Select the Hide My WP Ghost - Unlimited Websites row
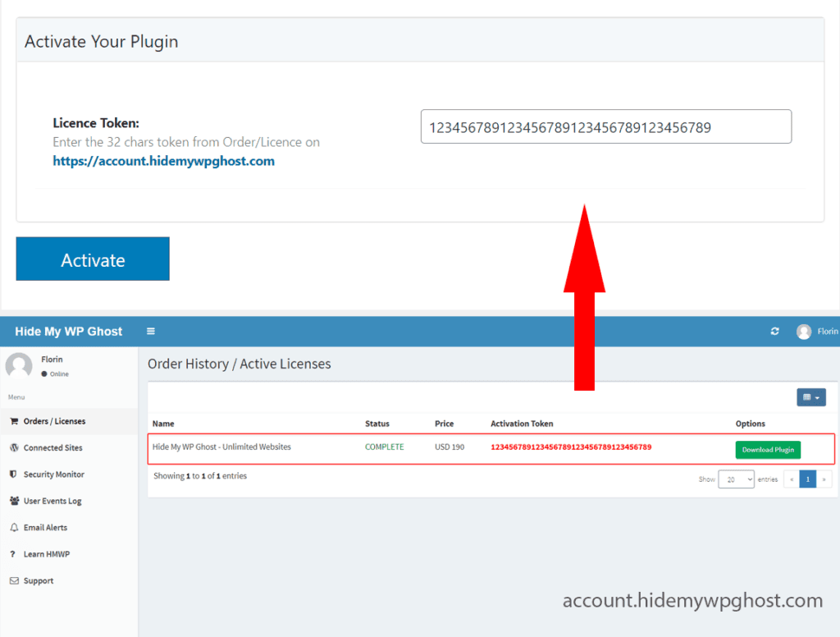Image resolution: width=840 pixels, height=637 pixels. pyautogui.click(x=491, y=449)
